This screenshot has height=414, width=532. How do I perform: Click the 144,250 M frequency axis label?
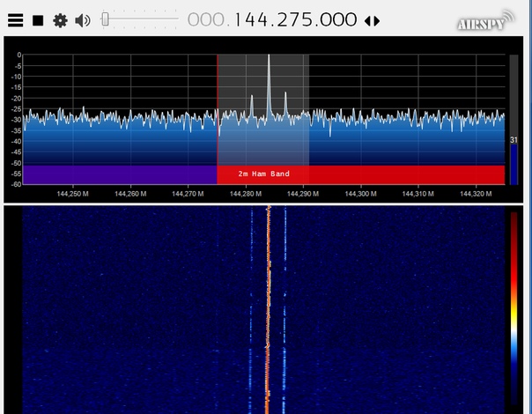coord(72,194)
